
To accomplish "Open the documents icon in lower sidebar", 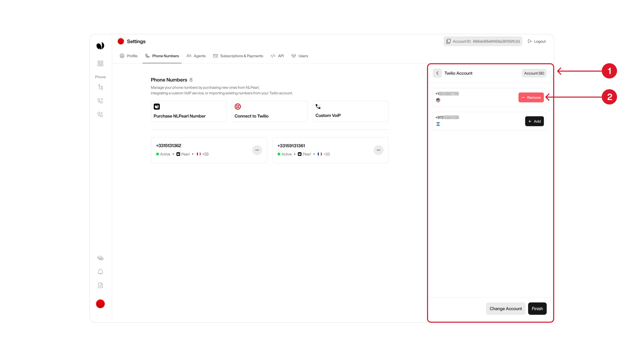I will pyautogui.click(x=100, y=285).
